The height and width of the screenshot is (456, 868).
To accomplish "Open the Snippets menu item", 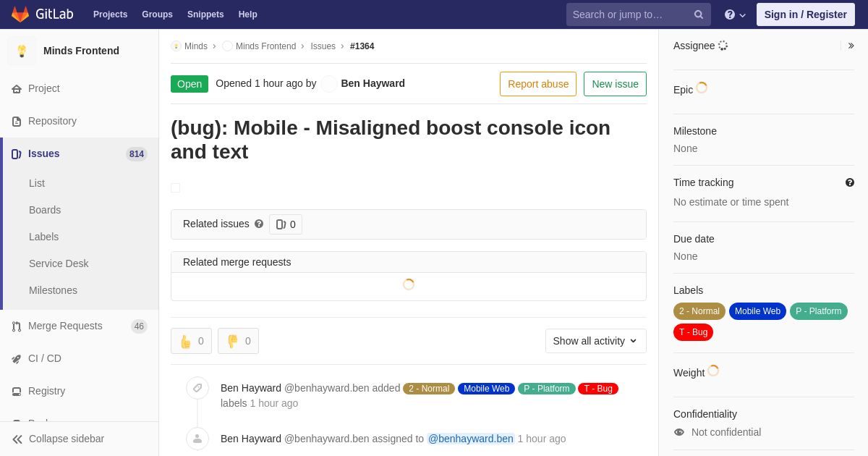I will pyautogui.click(x=205, y=14).
